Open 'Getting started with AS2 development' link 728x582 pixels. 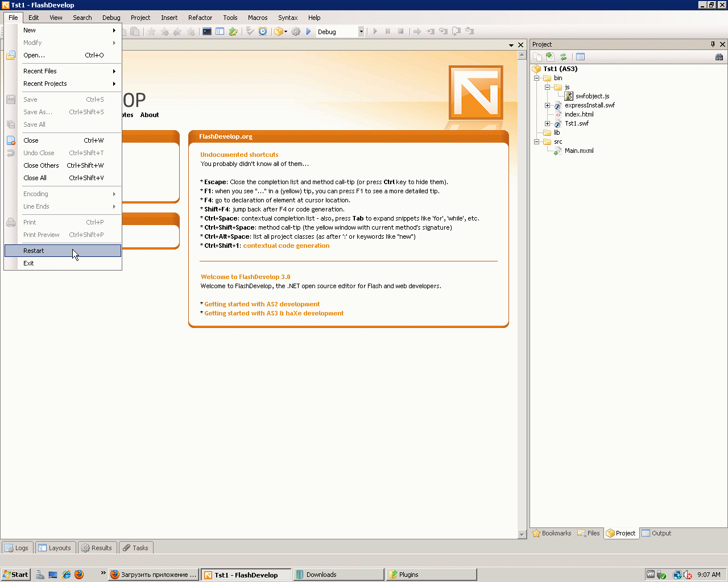coord(262,304)
